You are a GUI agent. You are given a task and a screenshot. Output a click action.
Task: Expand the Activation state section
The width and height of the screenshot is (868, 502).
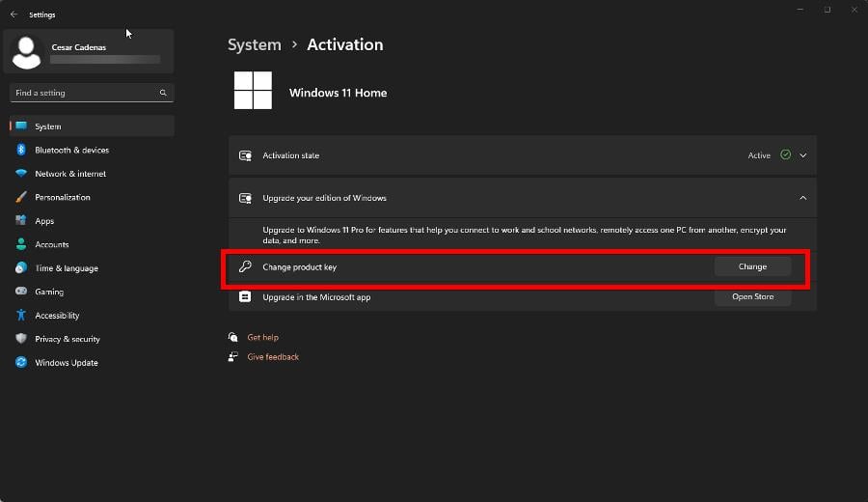click(x=802, y=155)
